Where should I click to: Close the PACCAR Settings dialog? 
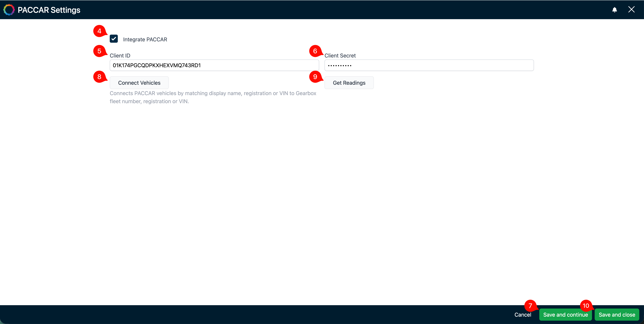click(632, 10)
